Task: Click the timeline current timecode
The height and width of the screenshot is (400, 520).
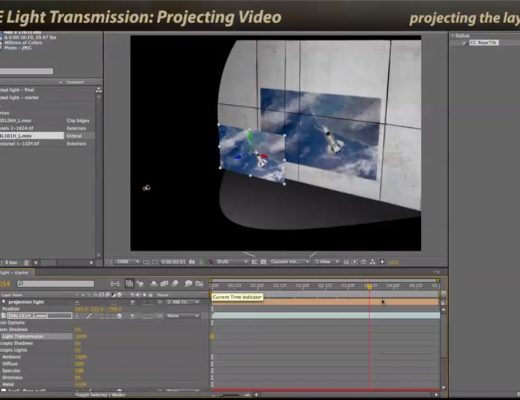Action: point(5,284)
